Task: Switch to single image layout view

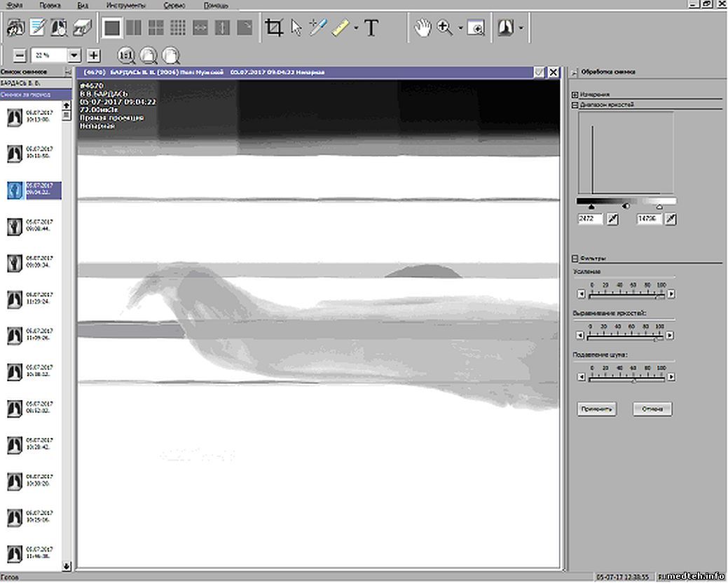Action: (112, 28)
